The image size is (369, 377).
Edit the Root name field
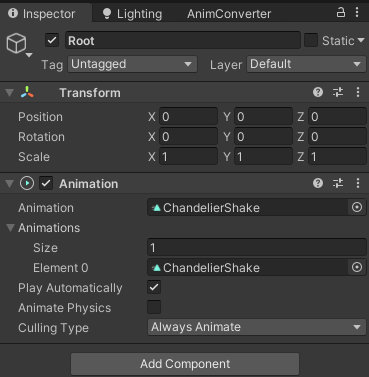pos(183,40)
